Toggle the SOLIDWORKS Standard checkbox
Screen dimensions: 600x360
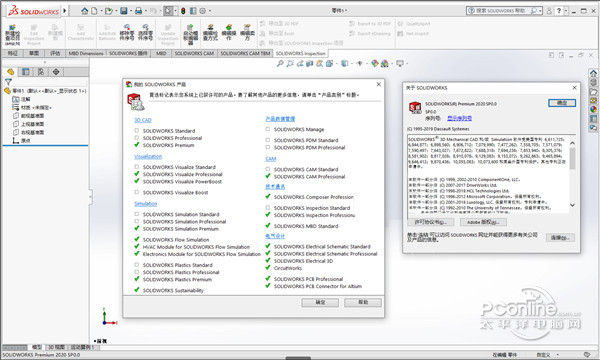click(137, 131)
